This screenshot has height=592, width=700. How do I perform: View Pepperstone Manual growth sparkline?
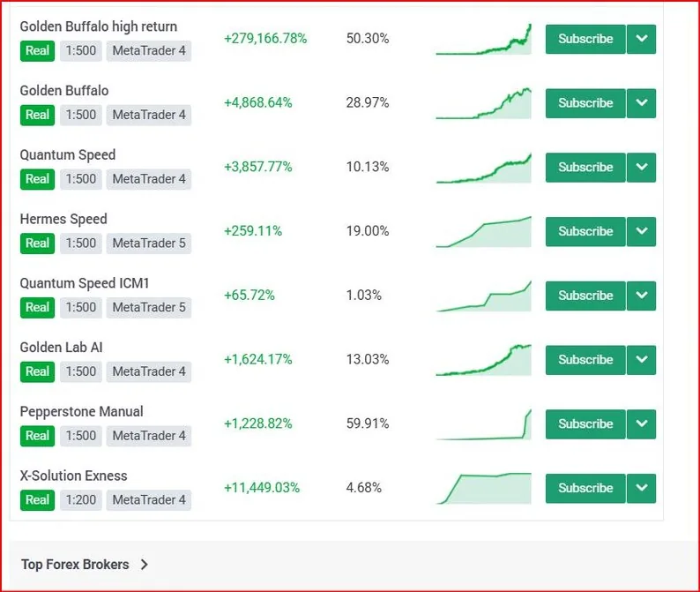point(484,424)
